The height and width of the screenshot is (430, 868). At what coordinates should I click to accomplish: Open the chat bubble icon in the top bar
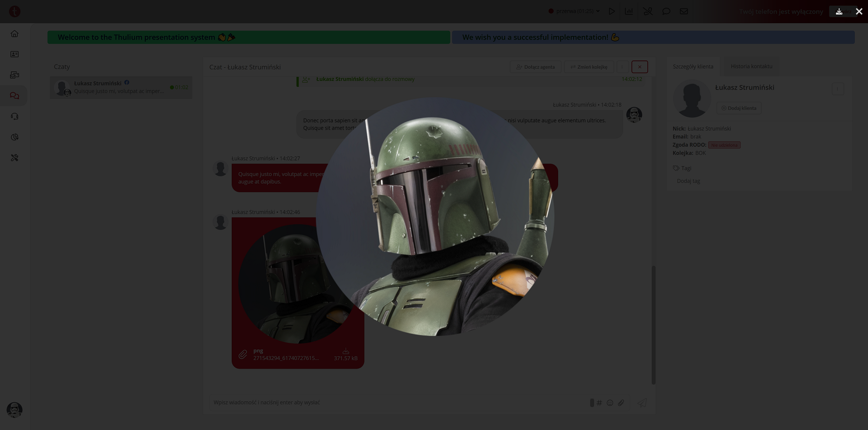coord(666,11)
